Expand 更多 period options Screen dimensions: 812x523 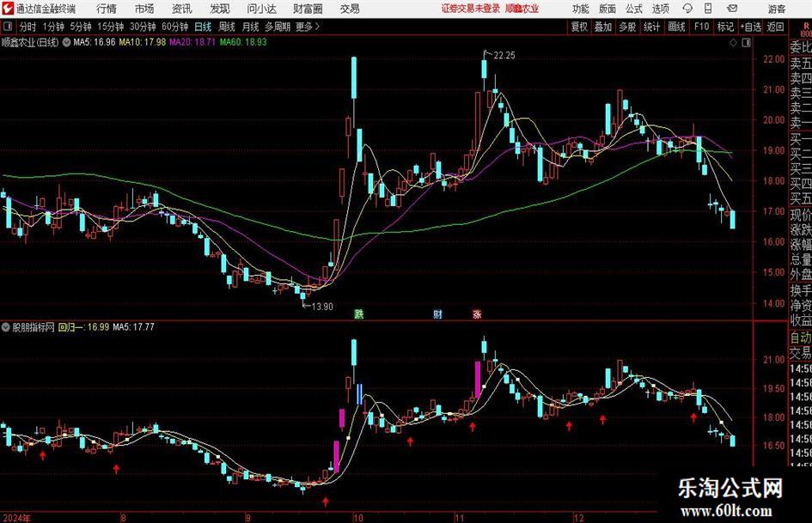coord(308,27)
